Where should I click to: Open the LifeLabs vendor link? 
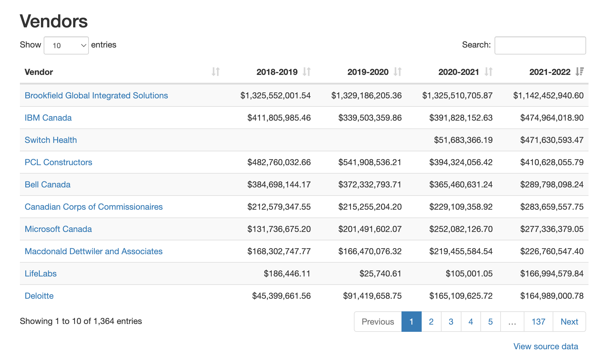coord(41,273)
